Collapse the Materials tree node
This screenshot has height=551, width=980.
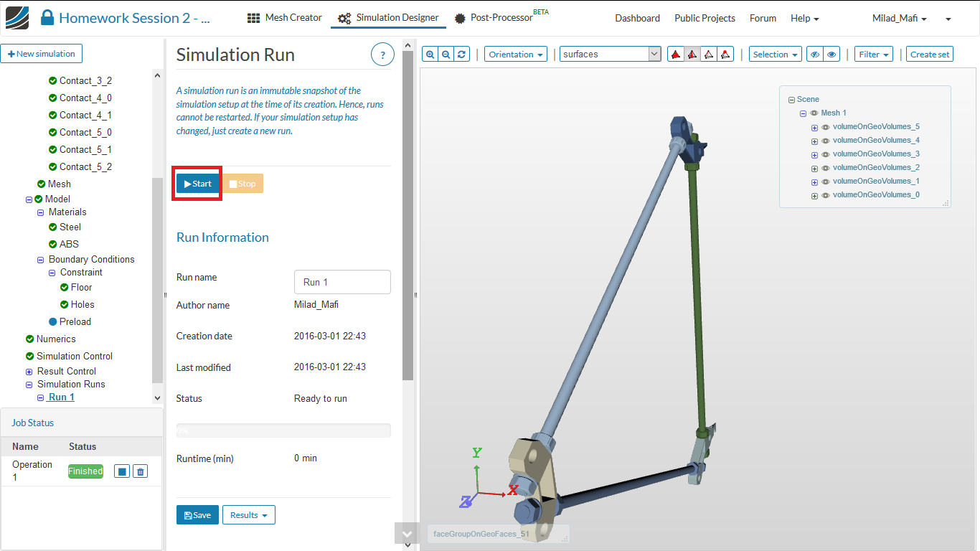41,212
